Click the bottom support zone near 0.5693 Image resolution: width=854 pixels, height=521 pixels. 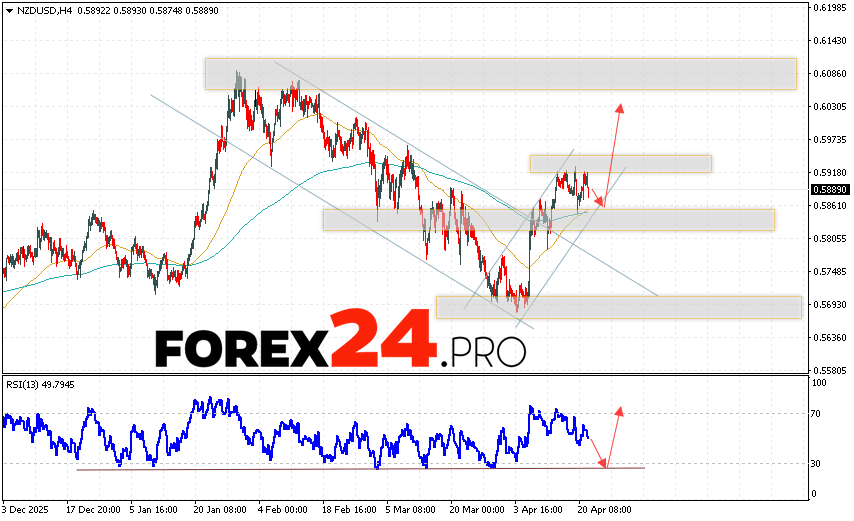click(x=618, y=307)
